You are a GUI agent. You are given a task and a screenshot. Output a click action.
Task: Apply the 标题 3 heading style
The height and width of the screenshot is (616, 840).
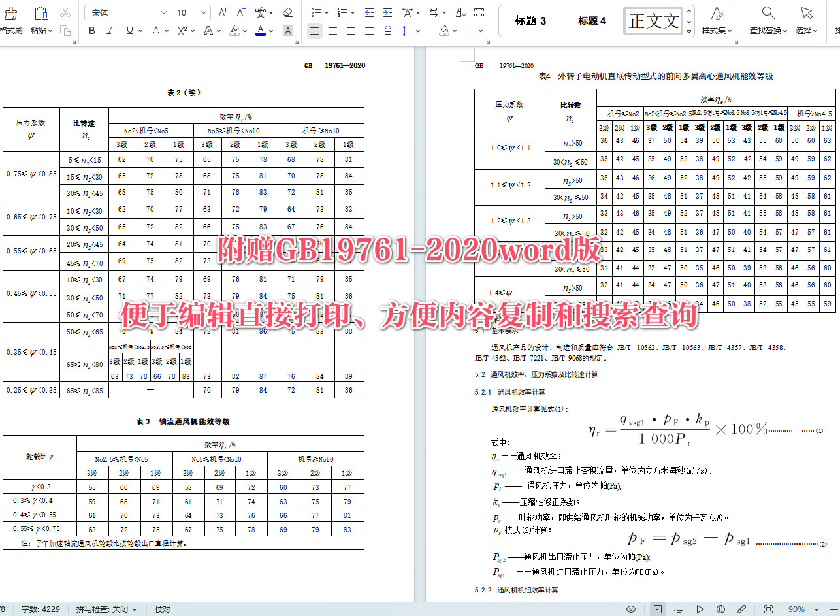click(x=531, y=20)
